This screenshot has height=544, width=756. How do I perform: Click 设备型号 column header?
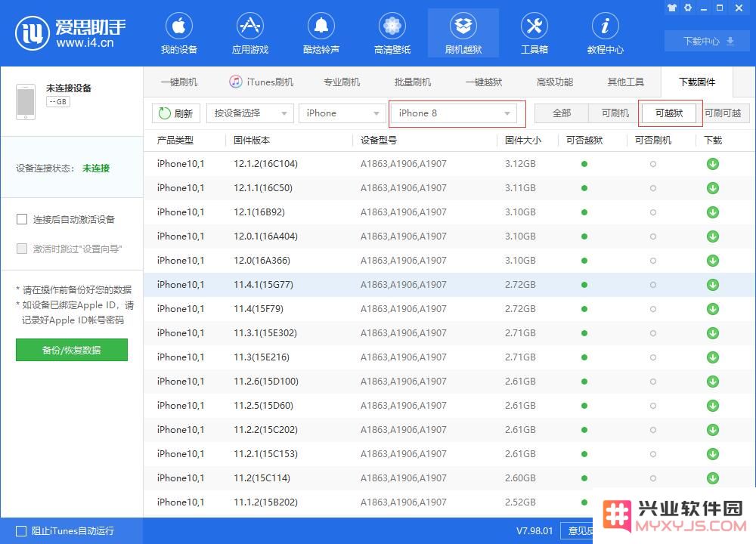pyautogui.click(x=379, y=141)
